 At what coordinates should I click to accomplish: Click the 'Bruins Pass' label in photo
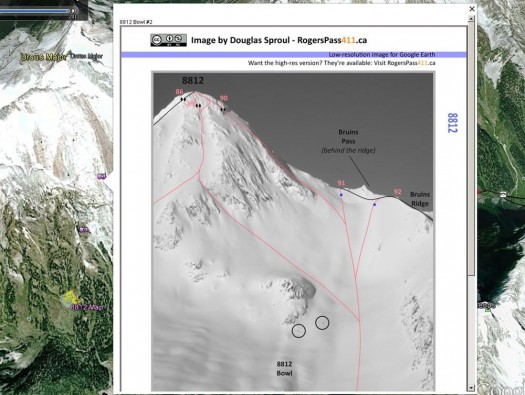click(x=348, y=137)
